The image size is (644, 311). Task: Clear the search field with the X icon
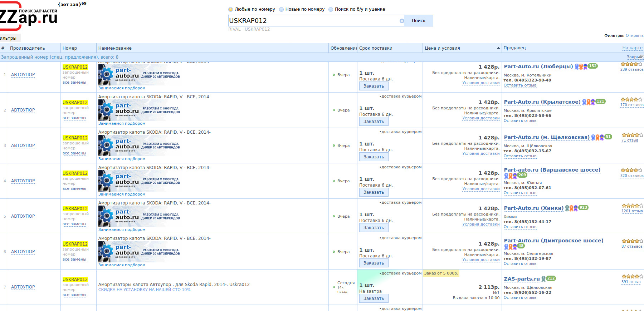(x=402, y=21)
